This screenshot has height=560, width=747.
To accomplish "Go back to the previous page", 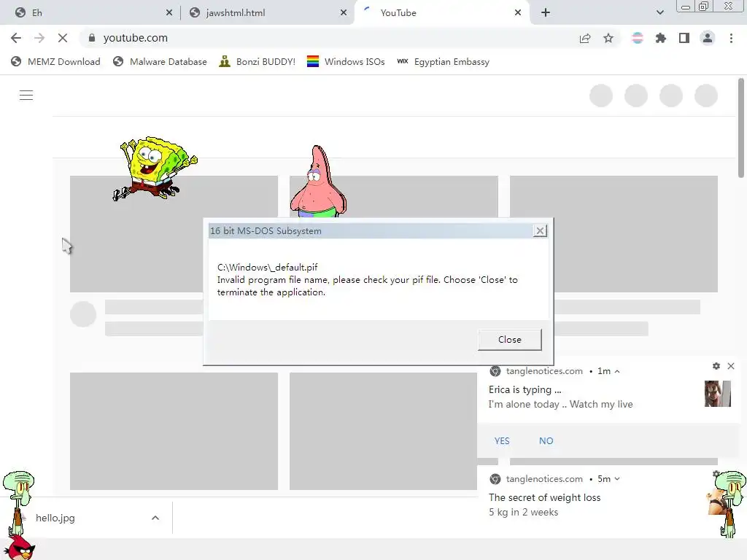I will [x=16, y=38].
